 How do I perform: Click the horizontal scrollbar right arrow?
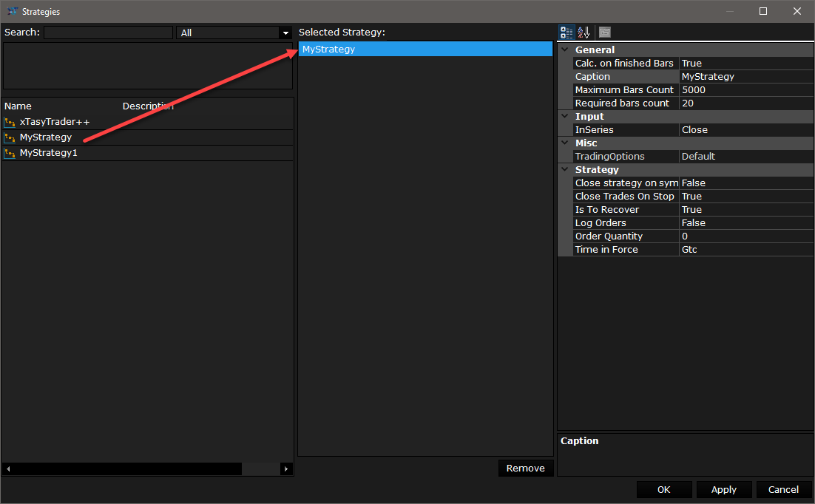286,469
